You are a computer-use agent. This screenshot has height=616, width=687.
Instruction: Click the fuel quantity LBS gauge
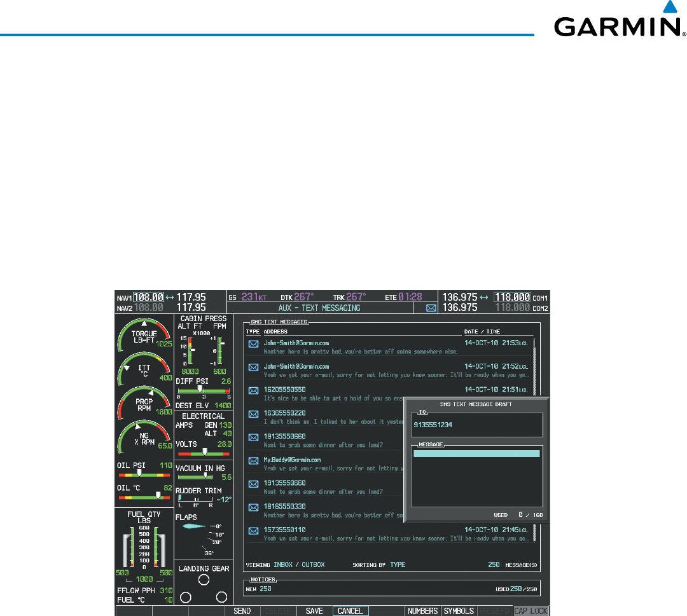[x=144, y=548]
